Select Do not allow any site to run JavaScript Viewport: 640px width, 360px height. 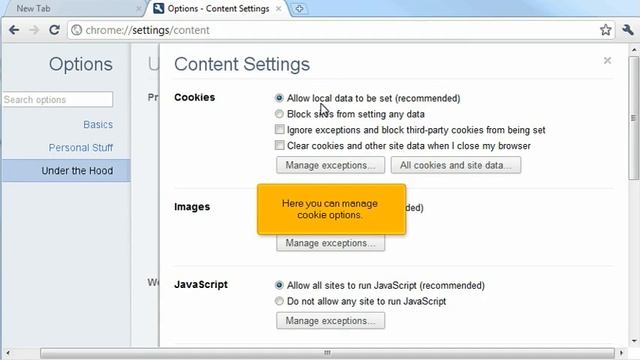(279, 301)
